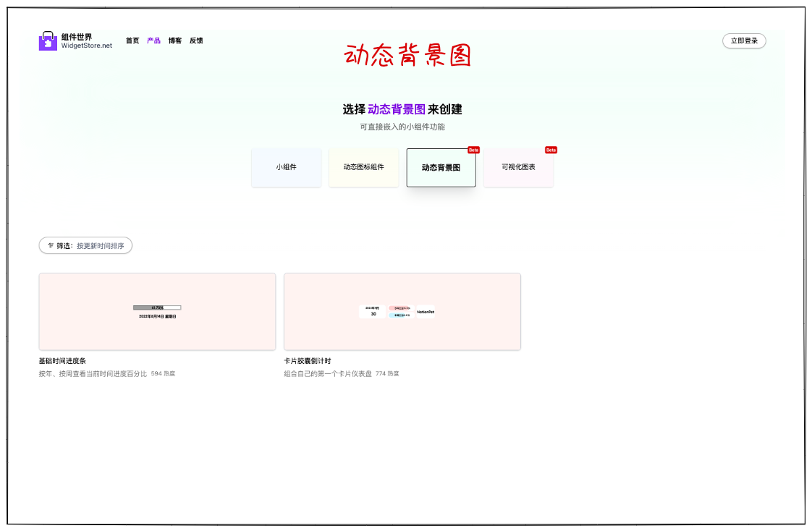This screenshot has height=531, width=812.
Task: Open the 卡片胶囊倒计时 preview thumbnail
Action: point(402,312)
